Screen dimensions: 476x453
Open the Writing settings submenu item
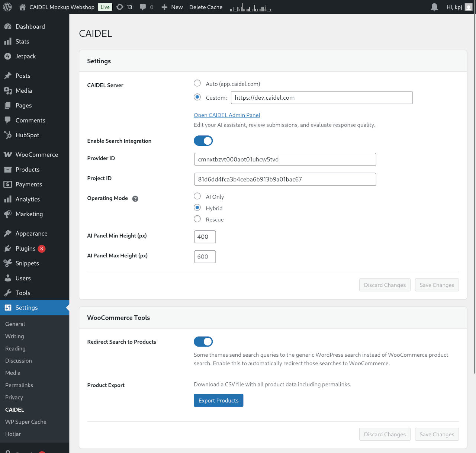click(15, 336)
